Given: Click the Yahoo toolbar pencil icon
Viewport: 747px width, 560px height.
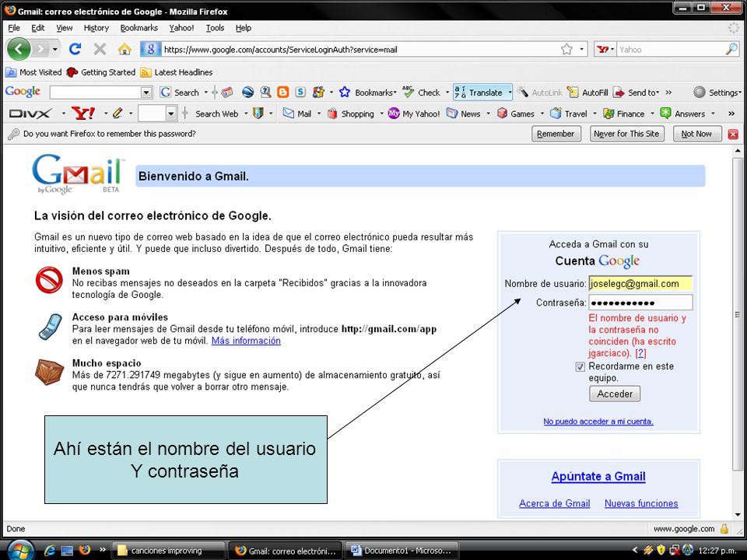Looking at the screenshot, I should pyautogui.click(x=117, y=114).
